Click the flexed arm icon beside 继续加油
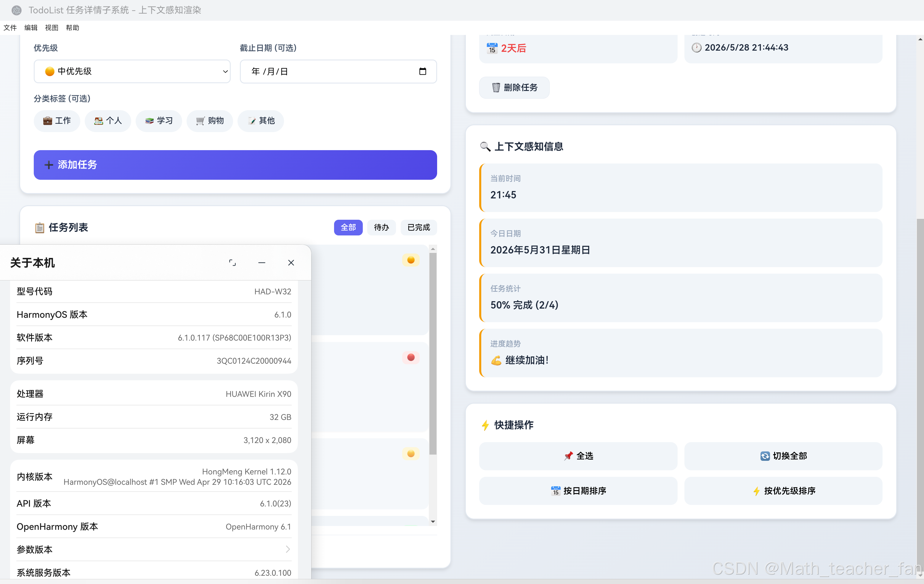Viewport: 924px width, 584px height. pyautogui.click(x=496, y=360)
